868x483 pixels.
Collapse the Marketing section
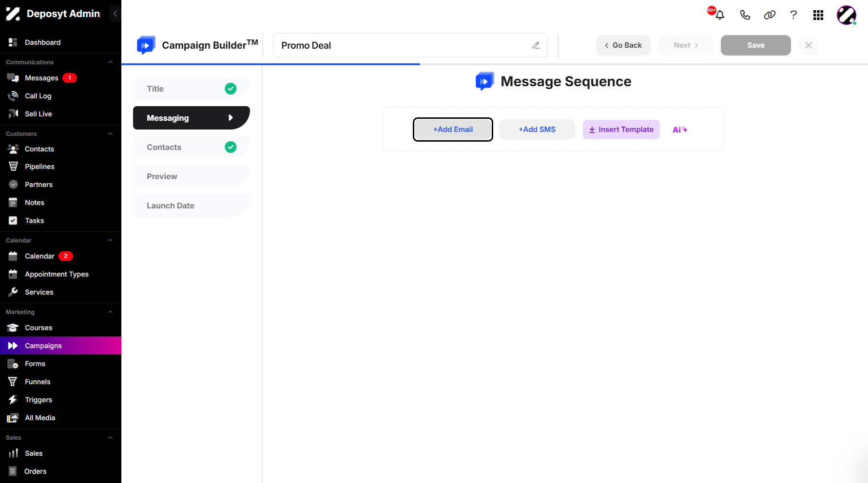click(x=110, y=312)
